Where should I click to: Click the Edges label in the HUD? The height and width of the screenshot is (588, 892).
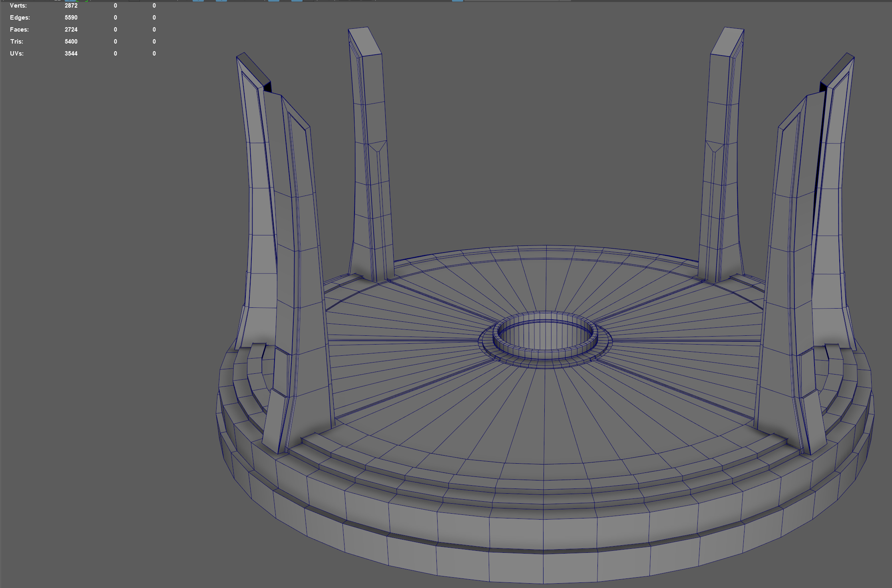pyautogui.click(x=20, y=18)
